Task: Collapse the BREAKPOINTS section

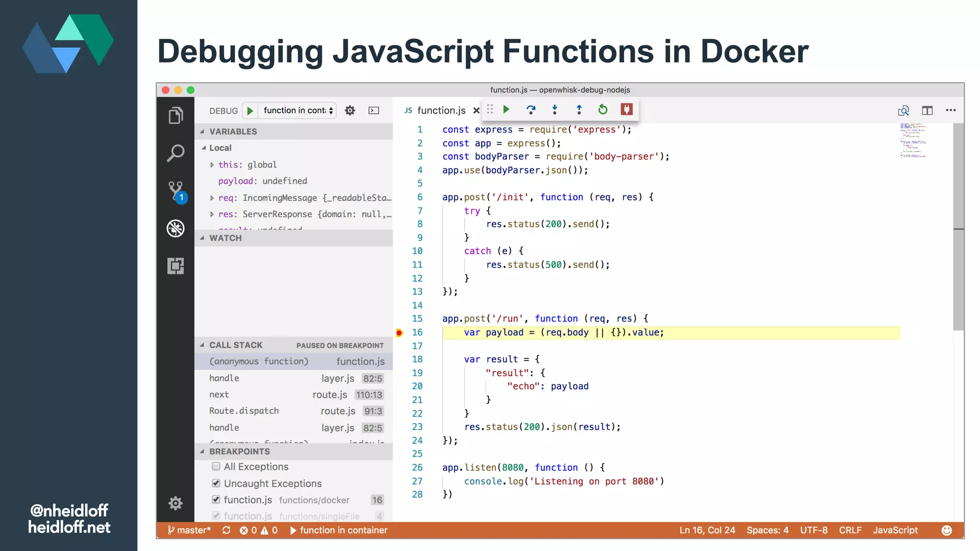Action: pos(293,452)
